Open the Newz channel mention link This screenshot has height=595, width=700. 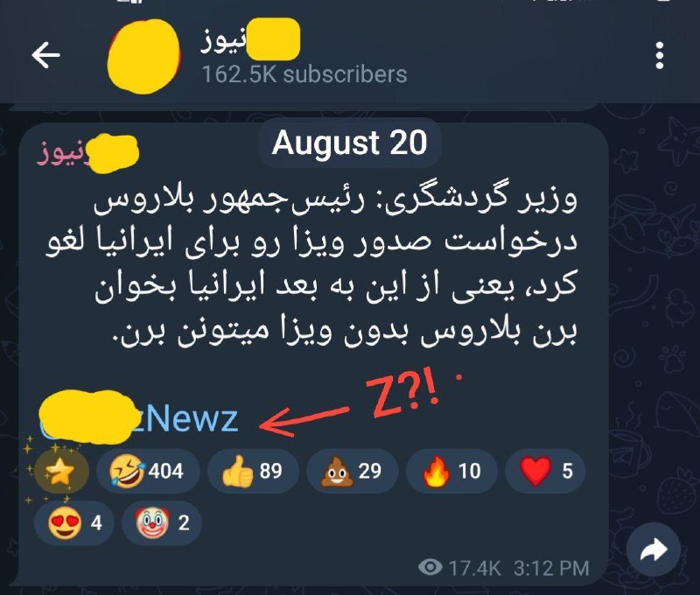coord(139,418)
